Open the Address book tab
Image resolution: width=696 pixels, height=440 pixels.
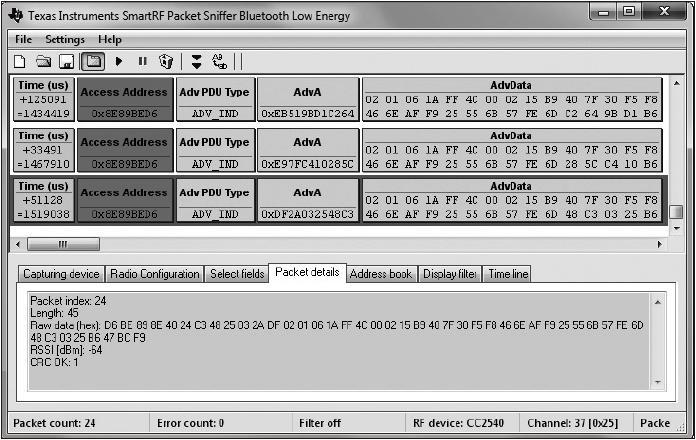coord(380,274)
